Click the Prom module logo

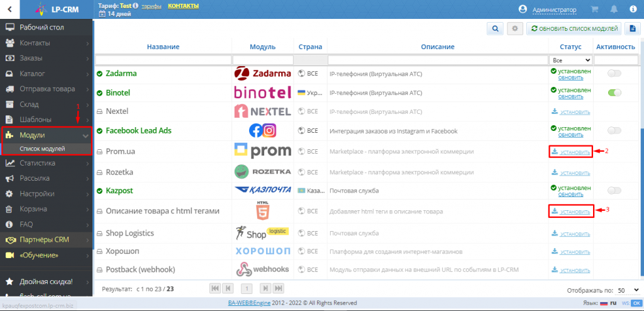pyautogui.click(x=262, y=151)
